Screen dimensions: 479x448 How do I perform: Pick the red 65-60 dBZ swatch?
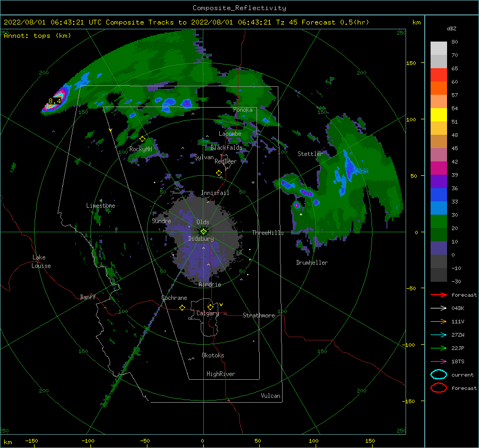pos(439,75)
